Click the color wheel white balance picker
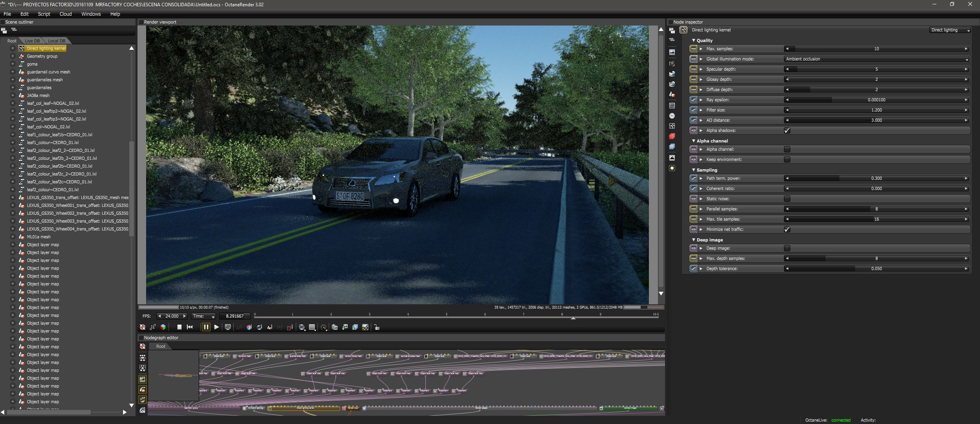980x424 pixels. point(249,327)
